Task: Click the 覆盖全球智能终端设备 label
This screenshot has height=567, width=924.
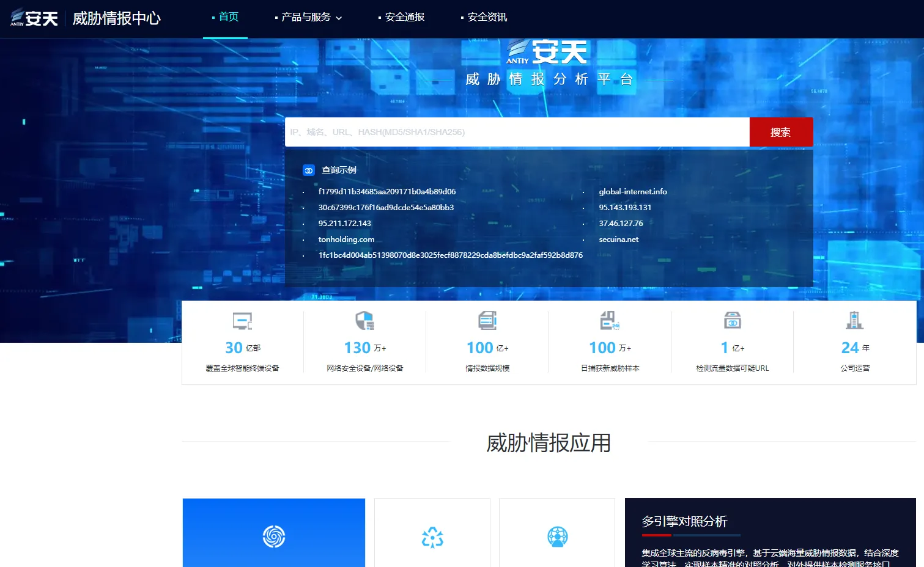Action: pyautogui.click(x=242, y=368)
